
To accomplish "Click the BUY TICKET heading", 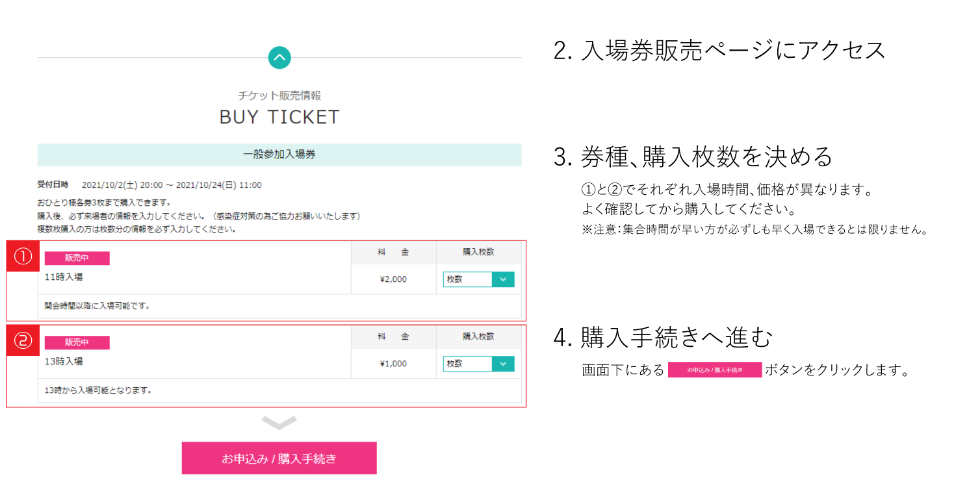I will [279, 117].
